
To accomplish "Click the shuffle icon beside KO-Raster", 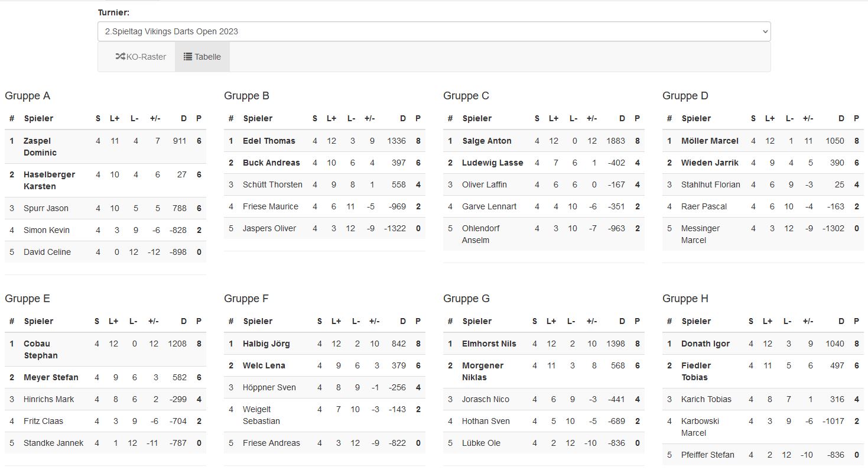I will pyautogui.click(x=120, y=57).
